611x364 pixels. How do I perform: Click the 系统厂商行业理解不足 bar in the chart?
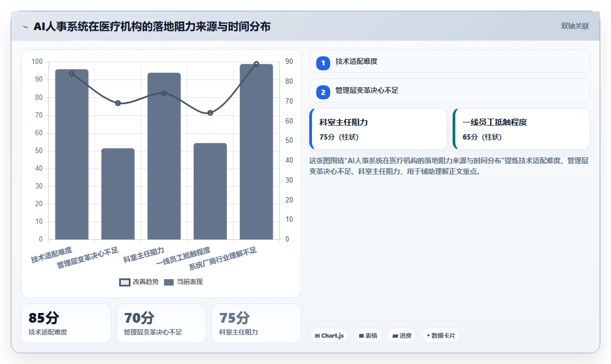pos(257,151)
